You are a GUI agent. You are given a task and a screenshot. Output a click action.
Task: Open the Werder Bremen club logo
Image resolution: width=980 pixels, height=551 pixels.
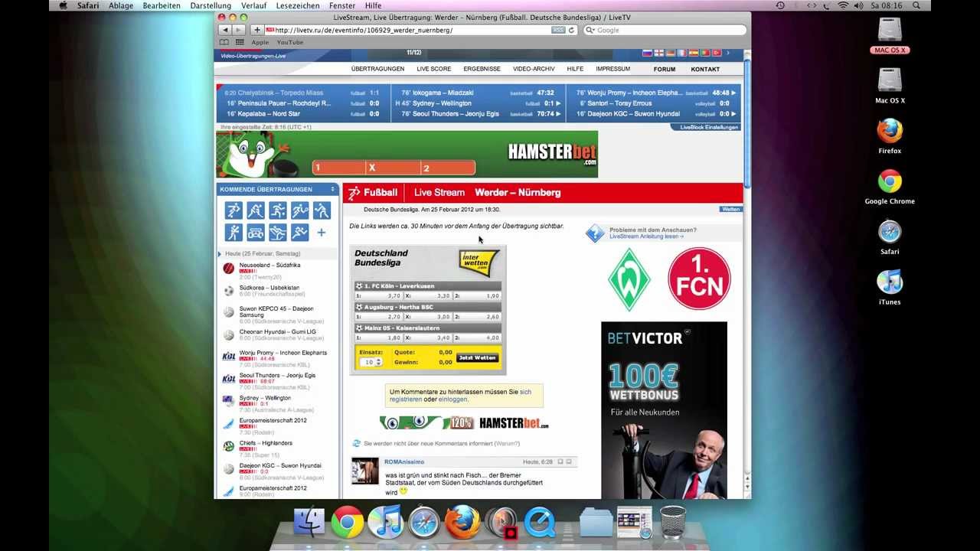pos(629,279)
